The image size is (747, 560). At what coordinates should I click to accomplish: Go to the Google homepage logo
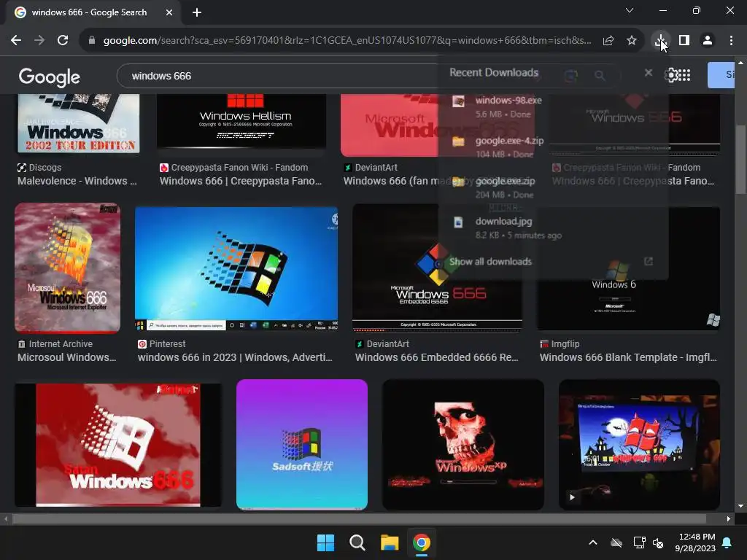tap(50, 77)
